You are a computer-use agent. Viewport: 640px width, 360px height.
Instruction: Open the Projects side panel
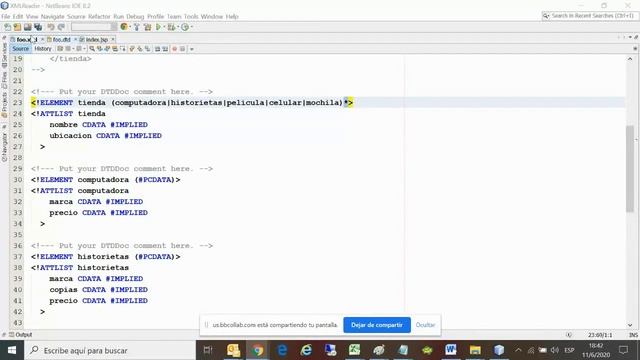(x=4, y=104)
